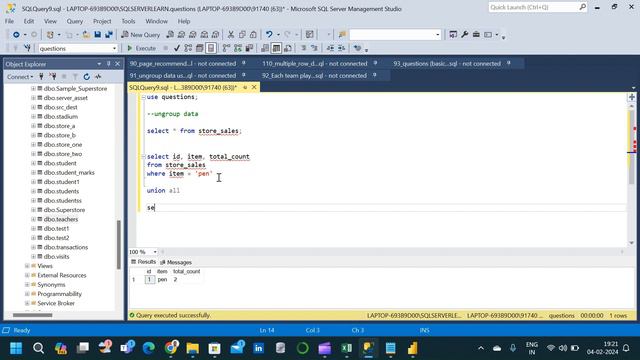Toggle Include Client Statistics
This screenshot has height=360, width=640.
(249, 48)
